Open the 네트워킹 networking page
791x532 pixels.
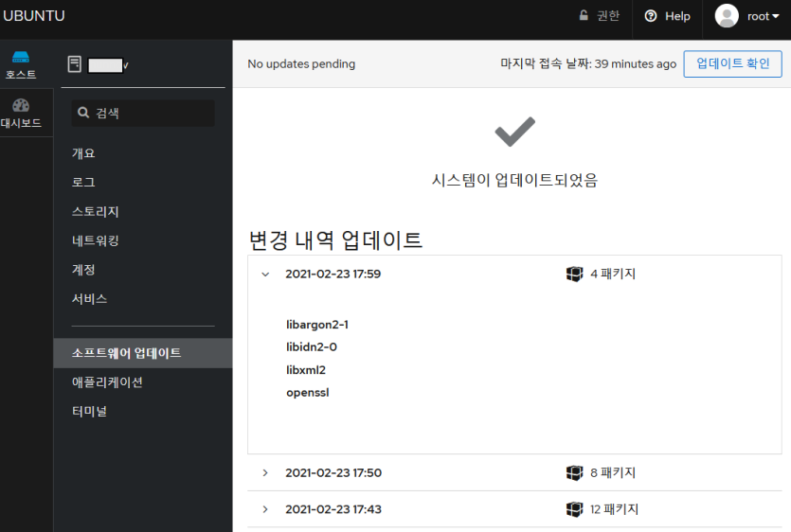coord(96,240)
